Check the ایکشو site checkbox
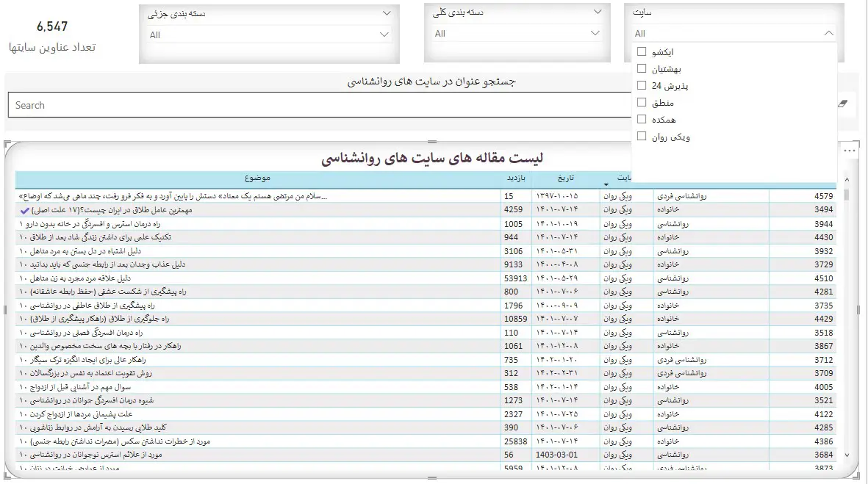 point(642,52)
